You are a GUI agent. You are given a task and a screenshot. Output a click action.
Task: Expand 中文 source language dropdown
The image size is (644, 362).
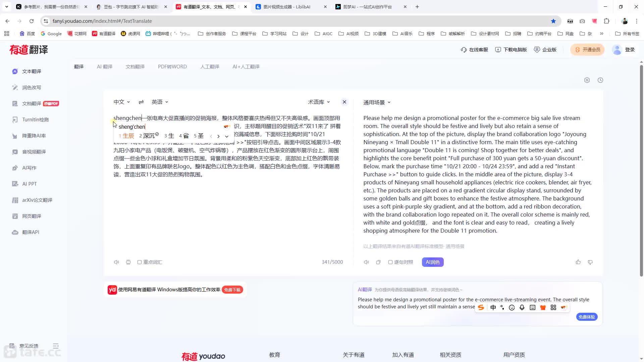coord(122,102)
